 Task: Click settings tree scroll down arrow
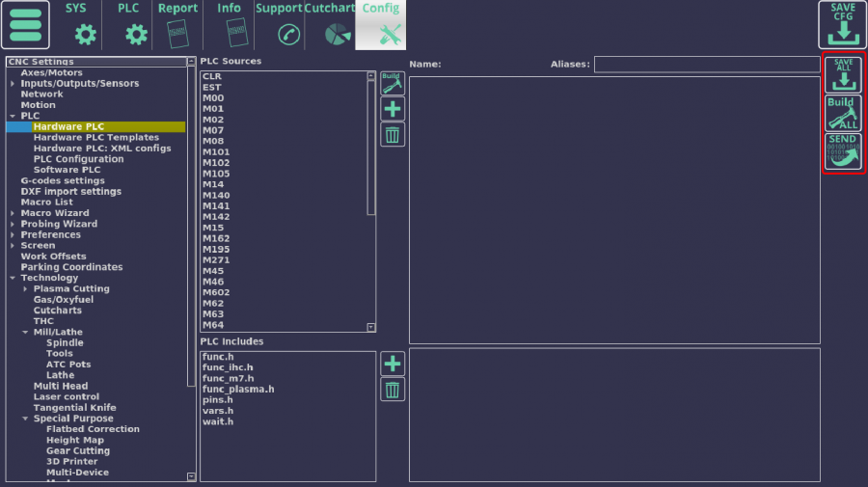click(191, 476)
